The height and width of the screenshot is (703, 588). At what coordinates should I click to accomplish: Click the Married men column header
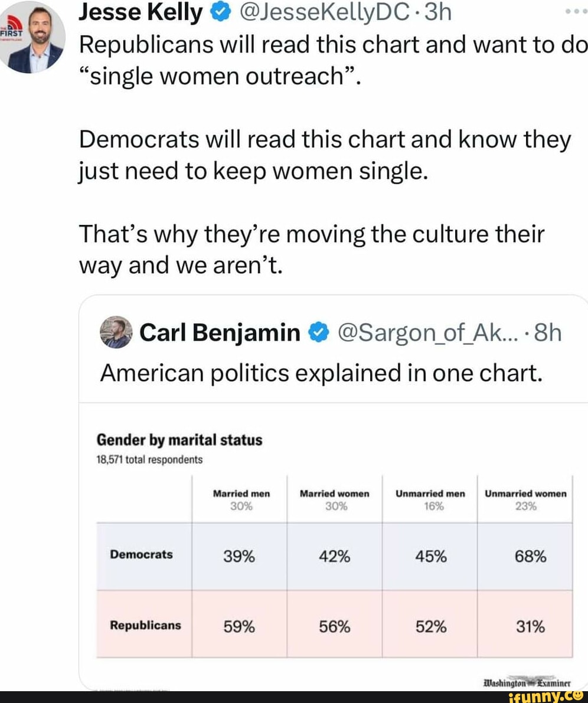pyautogui.click(x=240, y=493)
